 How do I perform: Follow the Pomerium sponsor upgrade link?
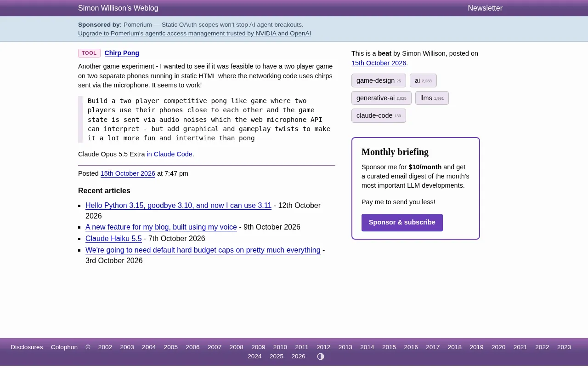click(x=194, y=34)
